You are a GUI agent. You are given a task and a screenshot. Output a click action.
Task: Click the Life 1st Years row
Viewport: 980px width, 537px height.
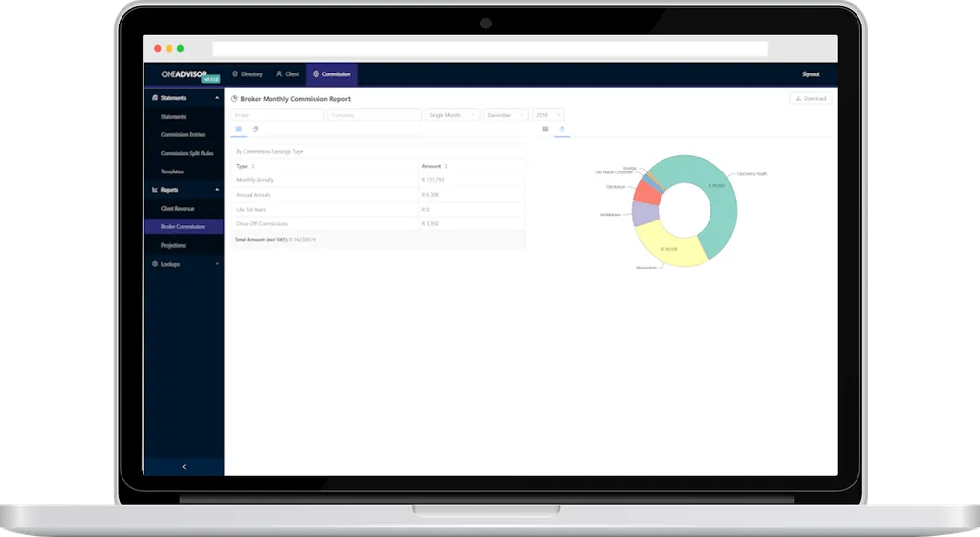click(x=377, y=210)
